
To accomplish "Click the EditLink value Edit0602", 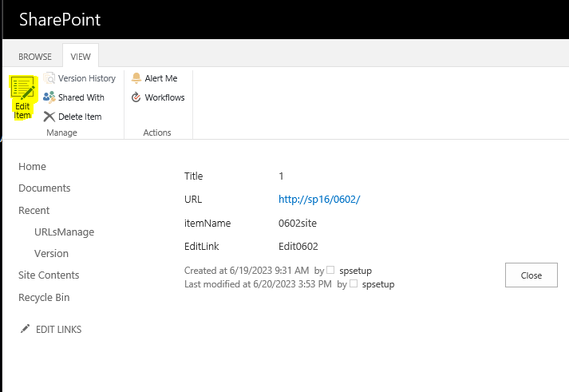I will coord(298,247).
